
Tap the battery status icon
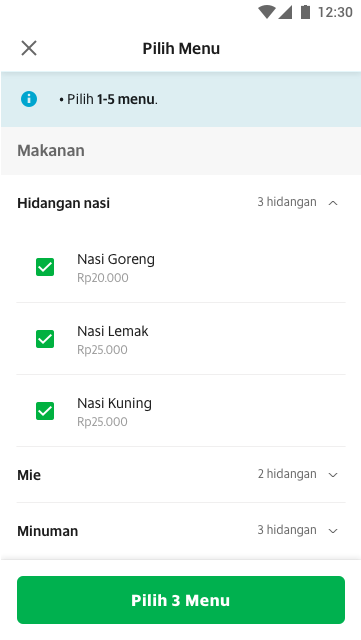click(305, 12)
